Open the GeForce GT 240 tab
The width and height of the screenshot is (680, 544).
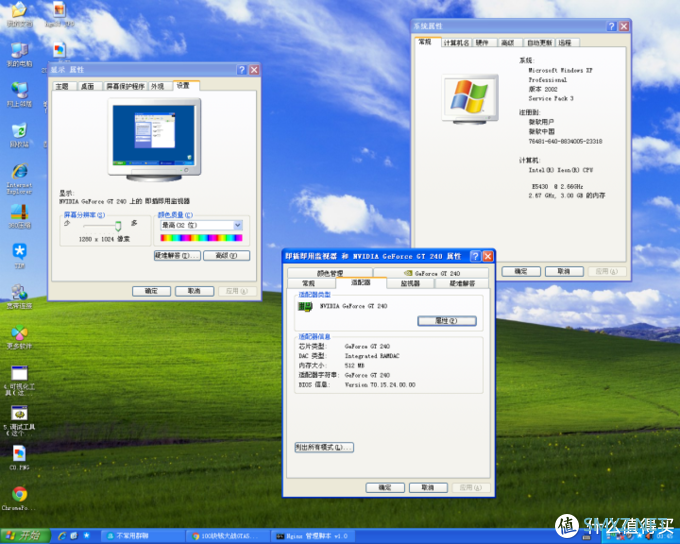coord(431,273)
